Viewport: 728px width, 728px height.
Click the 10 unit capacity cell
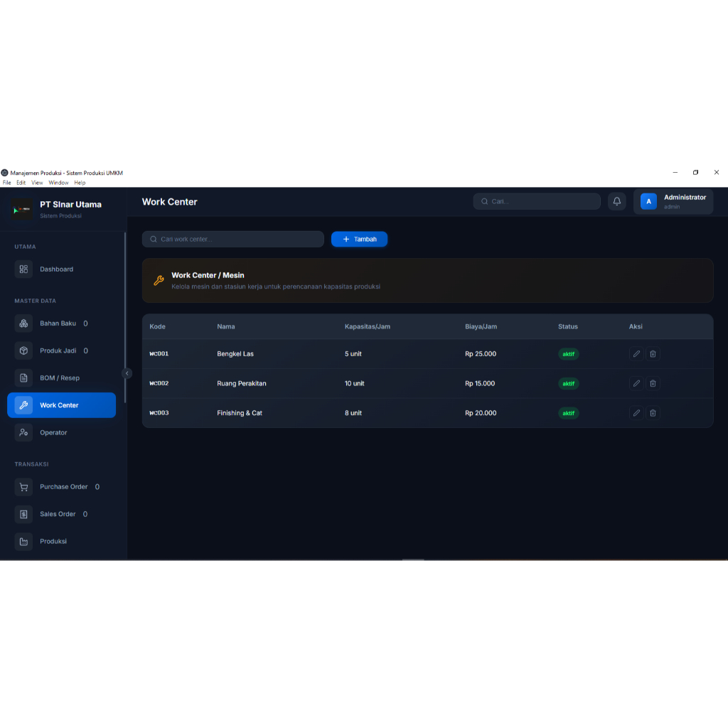pyautogui.click(x=354, y=383)
